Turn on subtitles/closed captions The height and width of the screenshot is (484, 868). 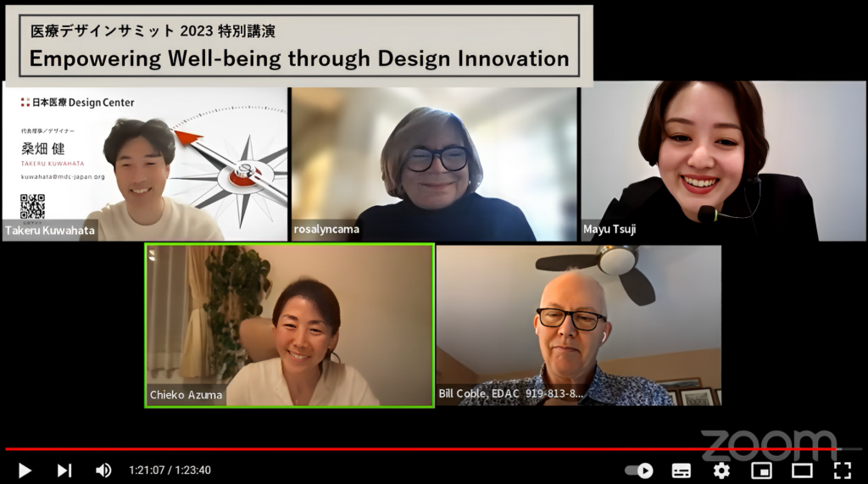(681, 470)
